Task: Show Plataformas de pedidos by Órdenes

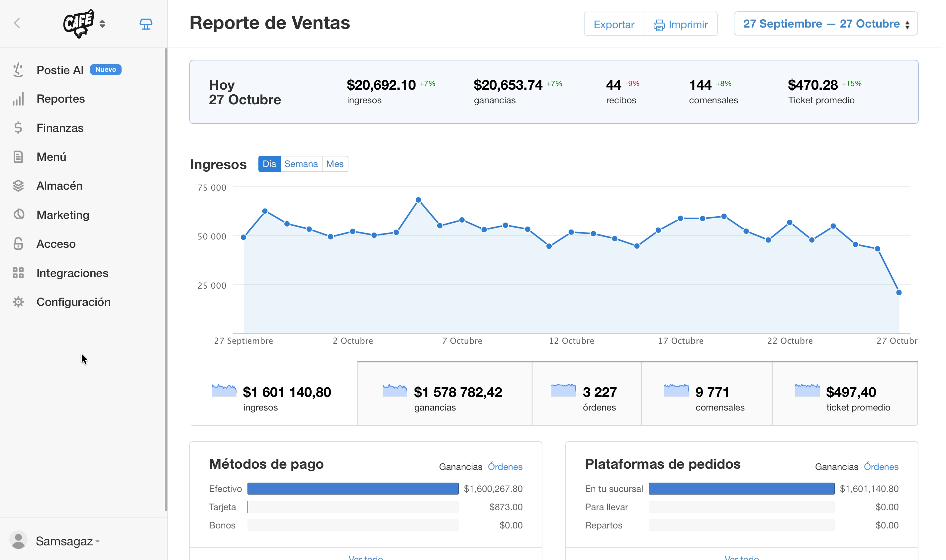Action: pos(881,467)
